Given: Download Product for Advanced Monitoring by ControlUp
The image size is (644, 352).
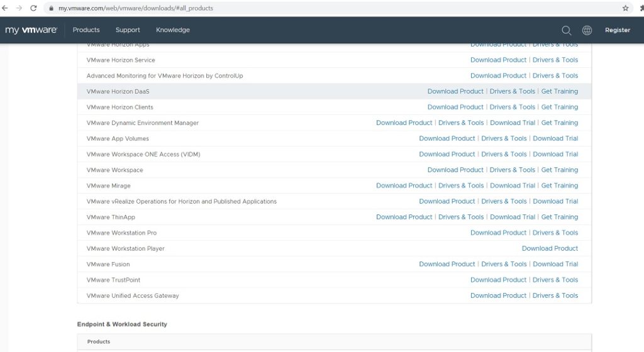Looking at the screenshot, I should click(x=498, y=75).
